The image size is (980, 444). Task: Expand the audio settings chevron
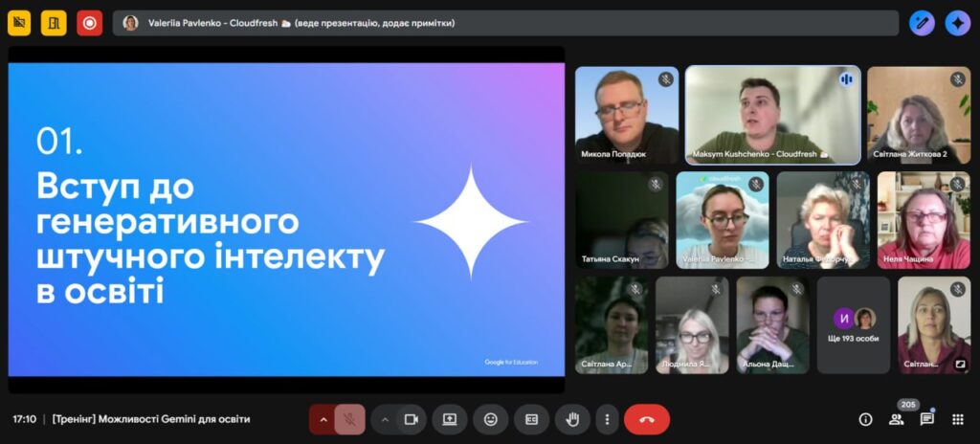click(323, 419)
